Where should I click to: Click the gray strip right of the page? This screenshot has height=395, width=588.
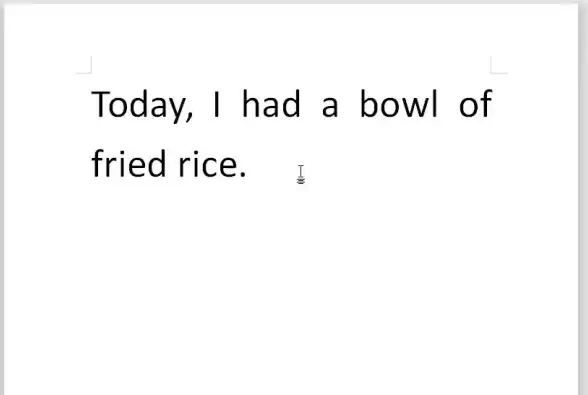(x=583, y=199)
